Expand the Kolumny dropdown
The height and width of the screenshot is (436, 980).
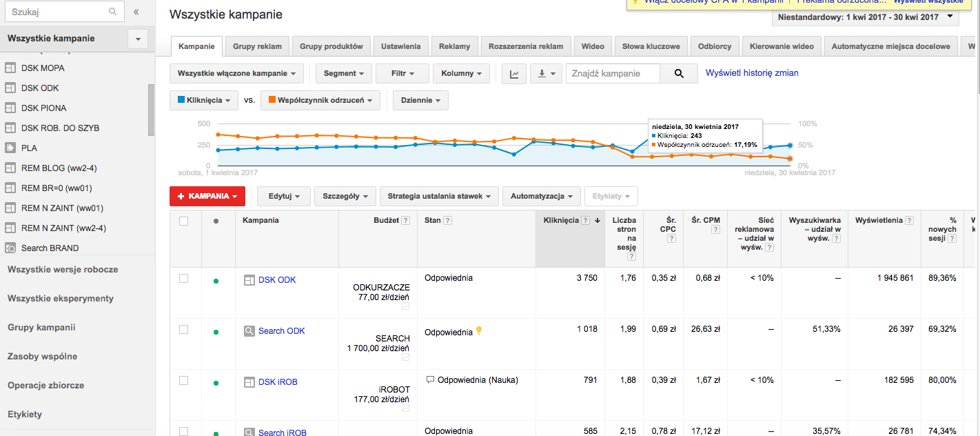[x=462, y=73]
